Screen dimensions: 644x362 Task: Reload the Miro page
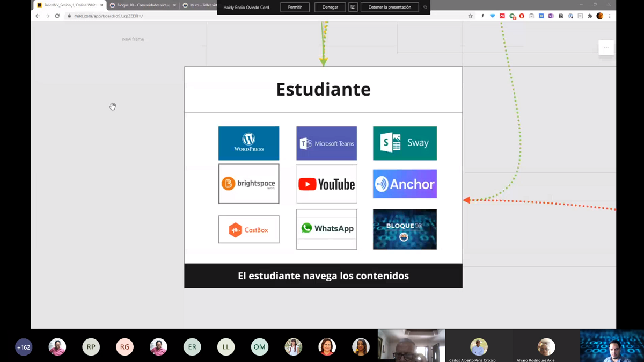click(x=57, y=16)
